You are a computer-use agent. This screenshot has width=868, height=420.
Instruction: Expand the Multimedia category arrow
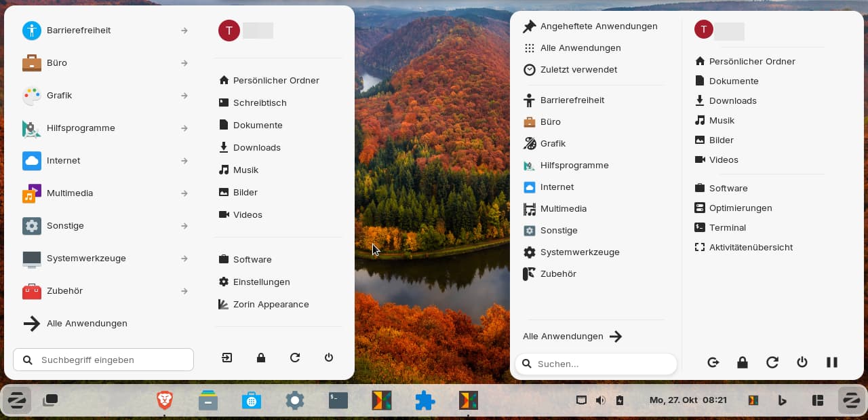click(x=184, y=193)
